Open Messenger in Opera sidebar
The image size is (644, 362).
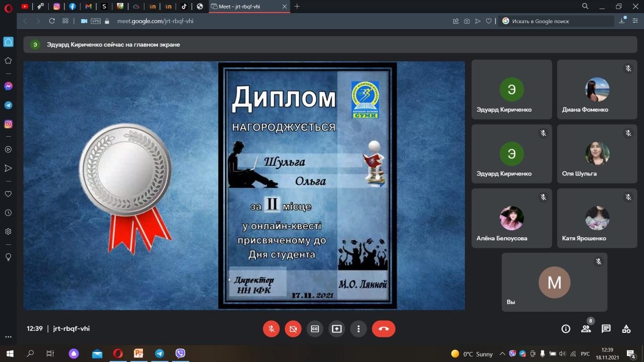coord(8,86)
